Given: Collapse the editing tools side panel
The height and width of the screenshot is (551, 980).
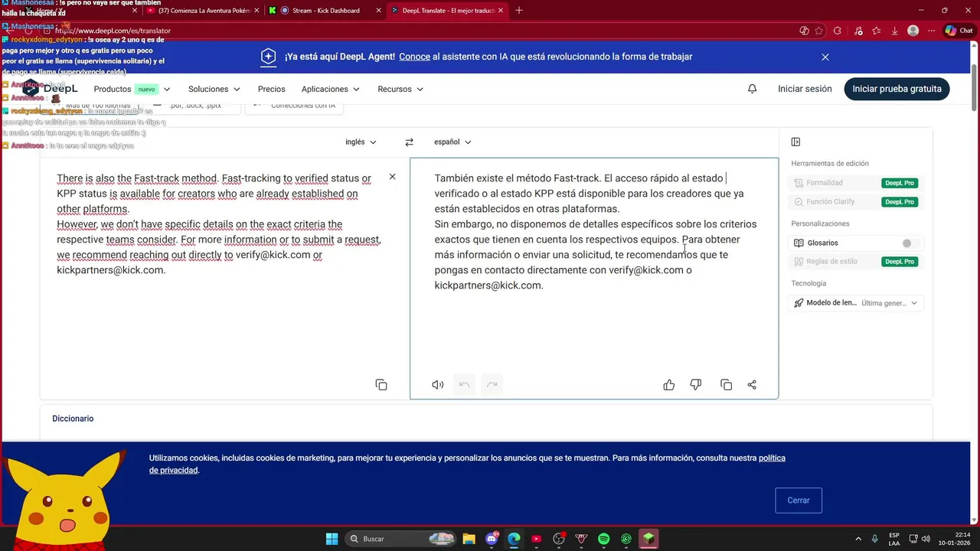Looking at the screenshot, I should pos(795,142).
